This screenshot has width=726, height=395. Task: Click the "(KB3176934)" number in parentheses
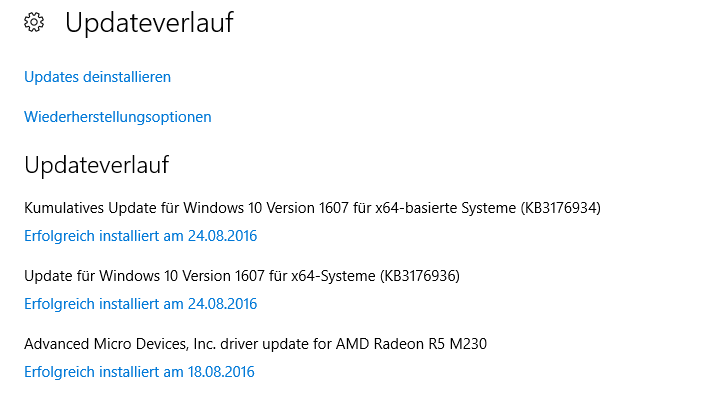[560, 208]
